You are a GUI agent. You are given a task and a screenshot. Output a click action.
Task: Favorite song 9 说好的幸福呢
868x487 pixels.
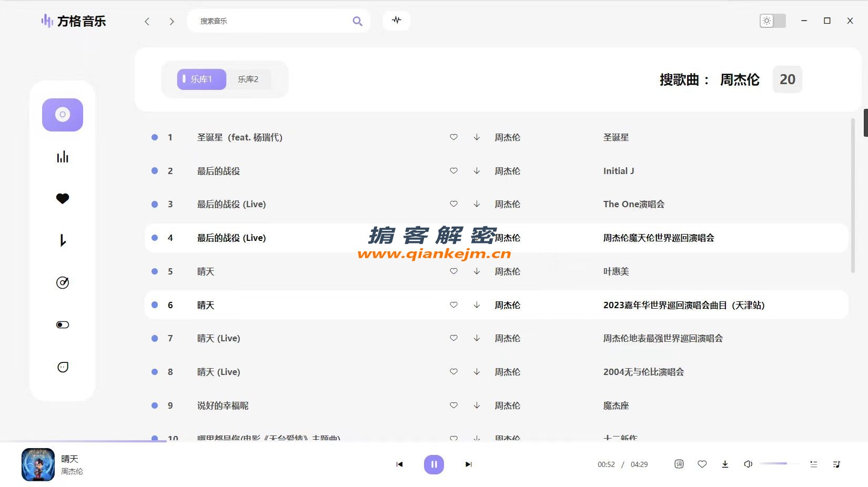(453, 405)
